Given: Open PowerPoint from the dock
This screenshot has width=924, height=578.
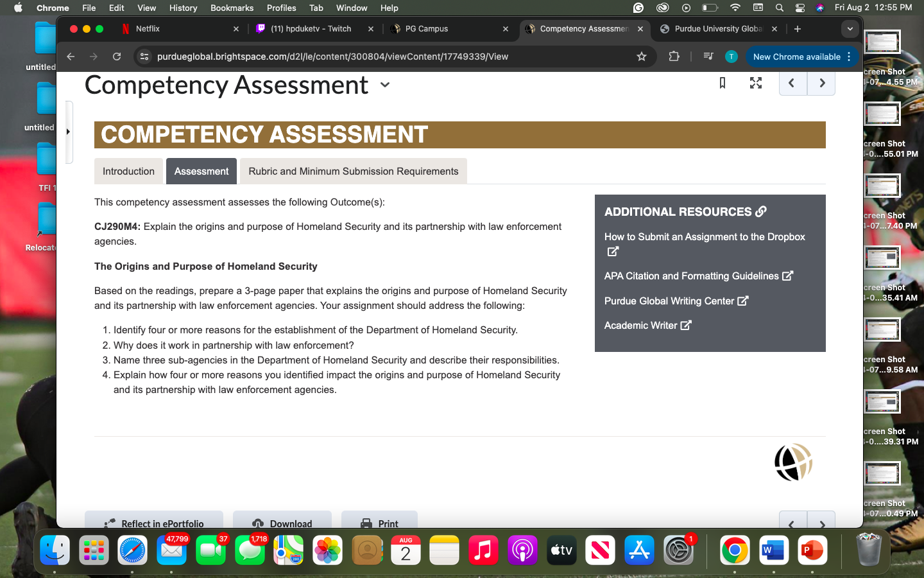Looking at the screenshot, I should click(812, 550).
